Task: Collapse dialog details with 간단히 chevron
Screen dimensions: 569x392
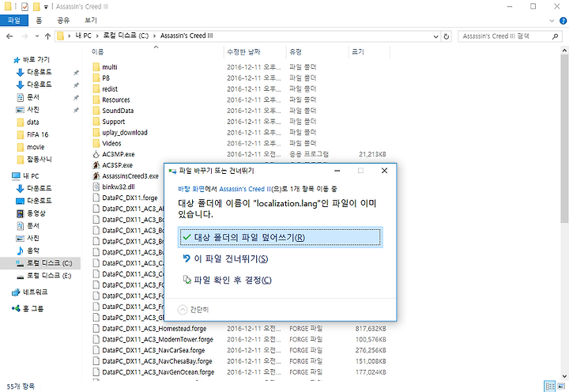Action: coord(183,310)
